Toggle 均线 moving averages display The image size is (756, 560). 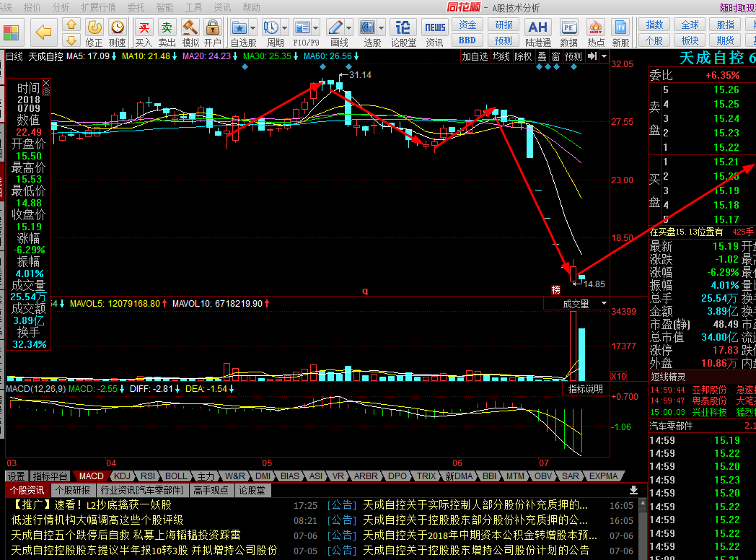[501, 56]
